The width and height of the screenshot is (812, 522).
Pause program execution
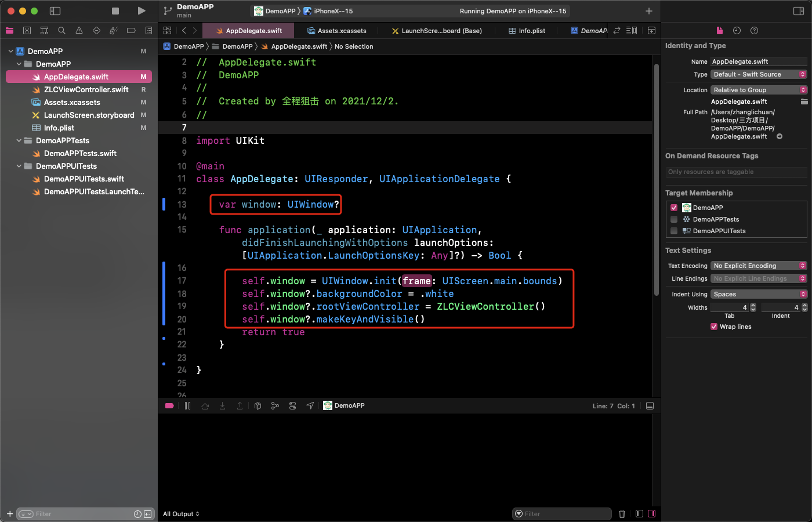coord(187,405)
